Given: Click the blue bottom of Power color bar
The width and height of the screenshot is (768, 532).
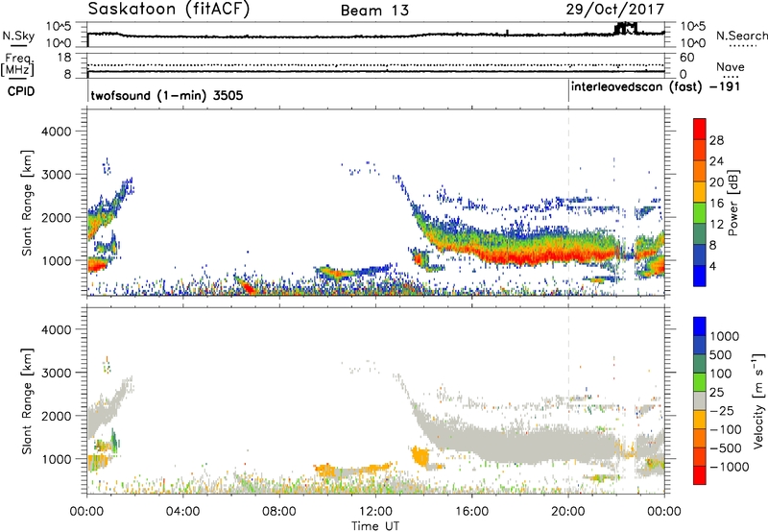Looking at the screenshot, I should point(700,276).
